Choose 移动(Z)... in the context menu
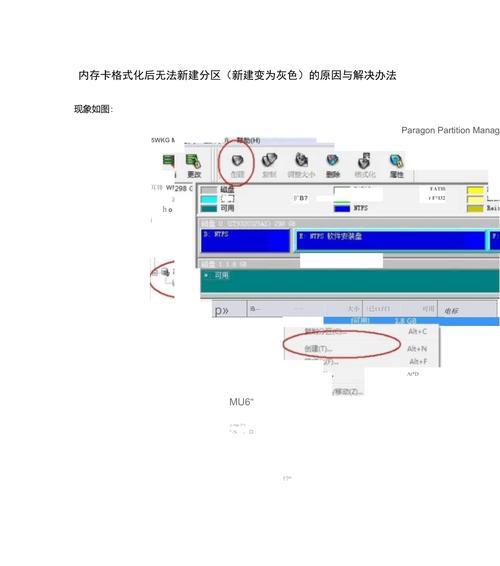 click(x=347, y=392)
